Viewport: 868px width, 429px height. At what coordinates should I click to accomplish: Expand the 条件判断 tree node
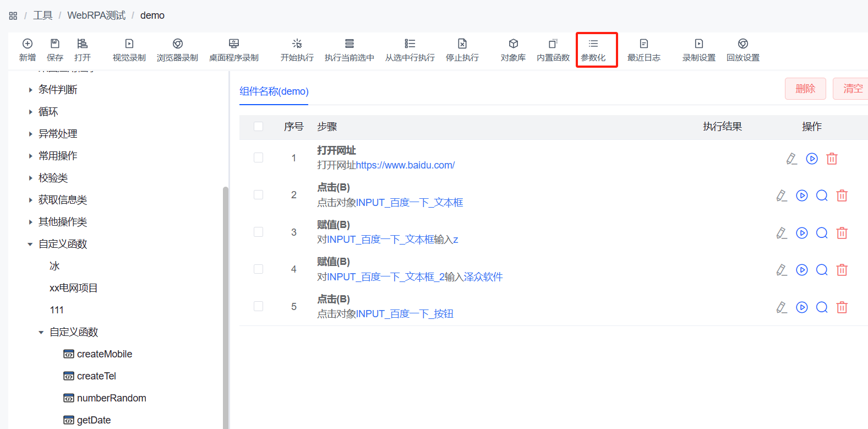pos(31,90)
